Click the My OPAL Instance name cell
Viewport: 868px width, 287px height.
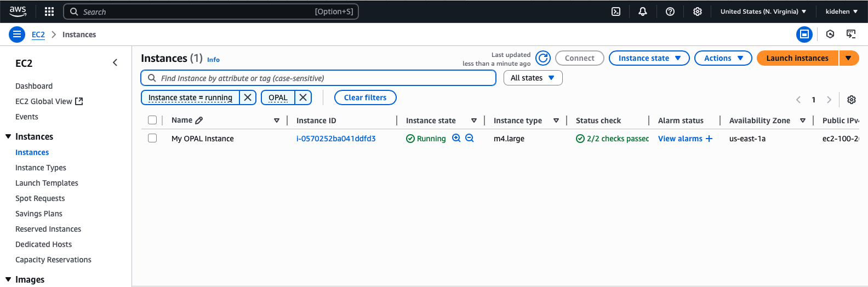(x=203, y=139)
